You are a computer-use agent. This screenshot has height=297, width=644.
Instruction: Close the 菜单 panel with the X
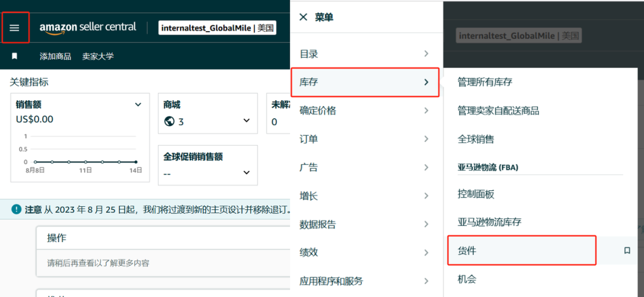(x=303, y=17)
